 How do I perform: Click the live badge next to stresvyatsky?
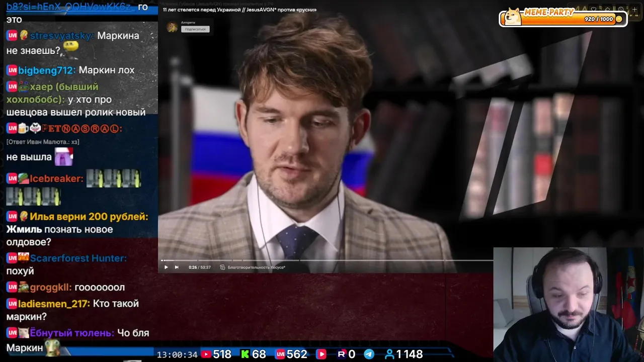12,36
